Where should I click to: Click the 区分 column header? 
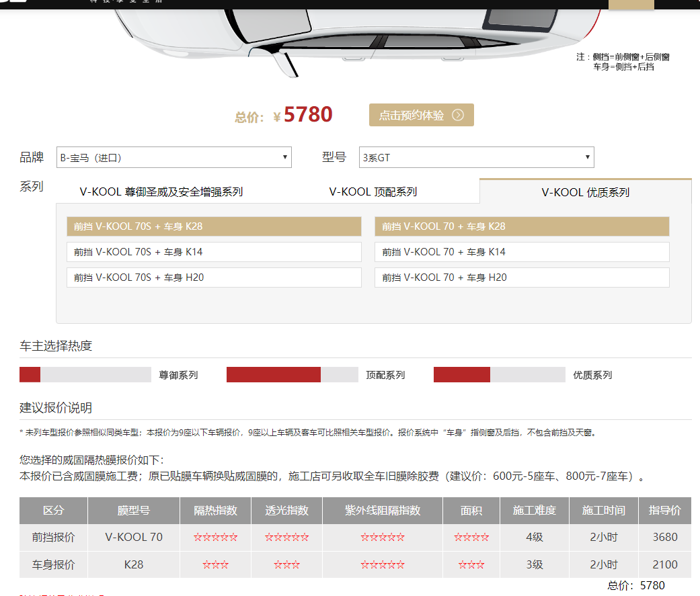pos(54,511)
